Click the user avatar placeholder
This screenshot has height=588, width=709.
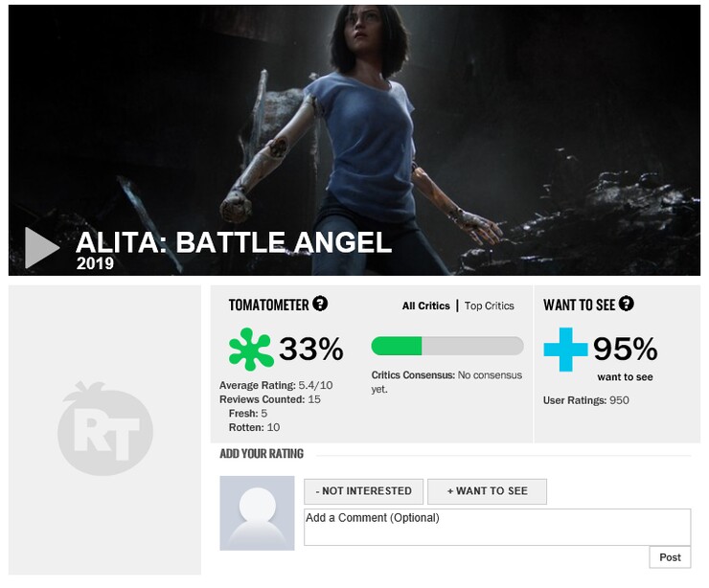257,512
